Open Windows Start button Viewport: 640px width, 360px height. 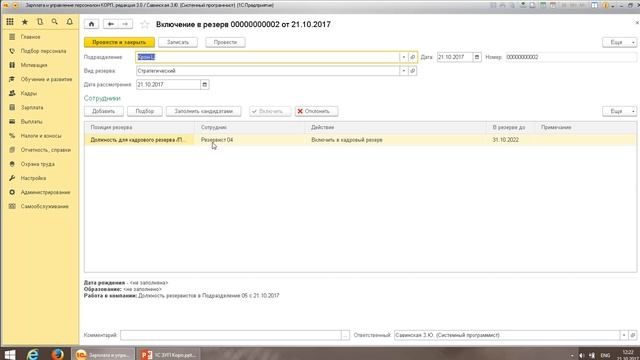point(10,354)
